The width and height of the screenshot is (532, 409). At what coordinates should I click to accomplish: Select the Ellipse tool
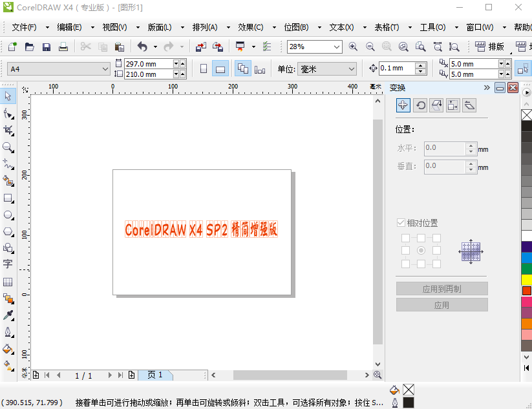[x=8, y=215]
